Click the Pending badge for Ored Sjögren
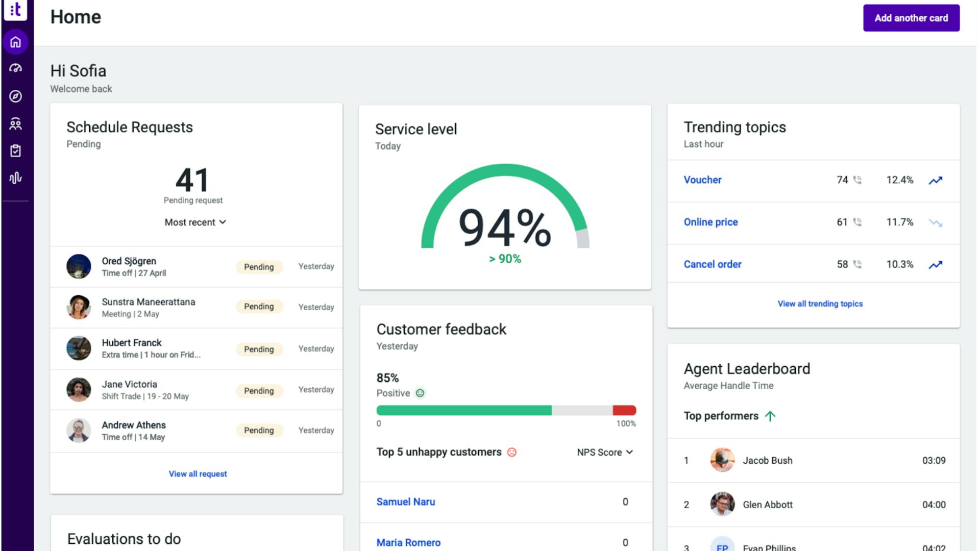Viewport: 980px width, 551px height. [259, 267]
